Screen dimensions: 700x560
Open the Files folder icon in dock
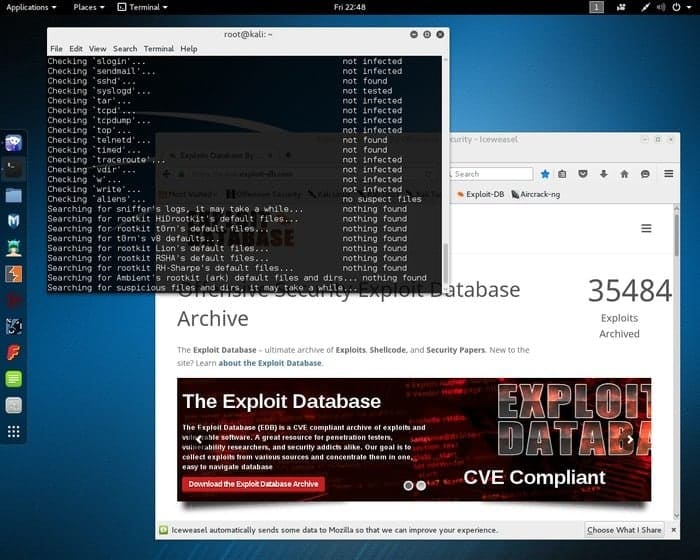pos(13,195)
